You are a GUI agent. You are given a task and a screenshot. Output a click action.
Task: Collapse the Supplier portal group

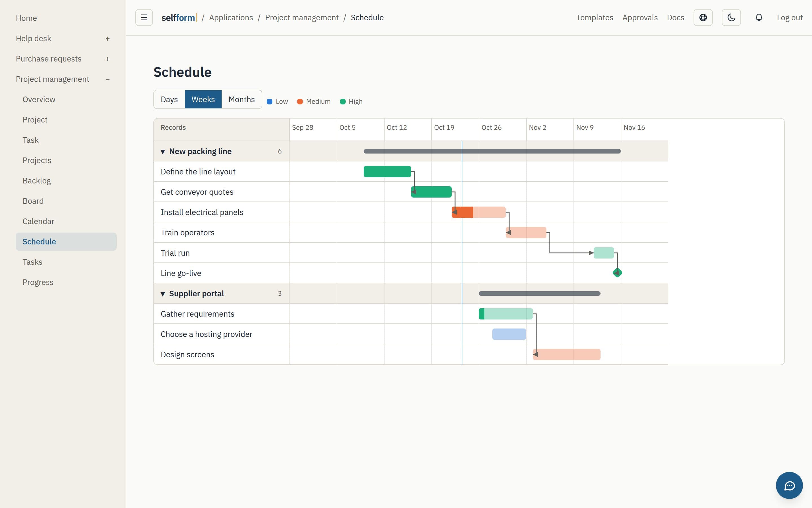(x=163, y=294)
